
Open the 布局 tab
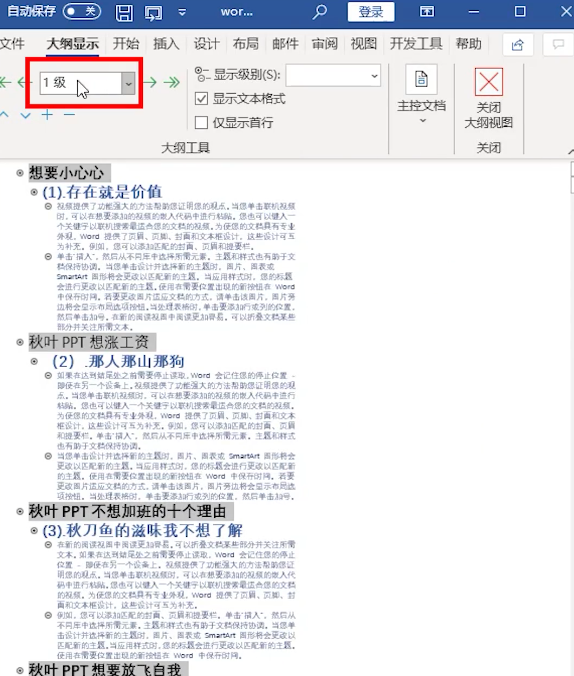(245, 44)
